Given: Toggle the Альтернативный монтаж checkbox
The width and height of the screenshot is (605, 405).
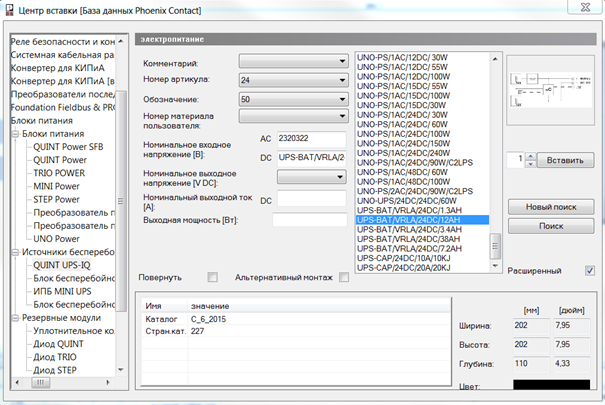Looking at the screenshot, I should (x=344, y=277).
